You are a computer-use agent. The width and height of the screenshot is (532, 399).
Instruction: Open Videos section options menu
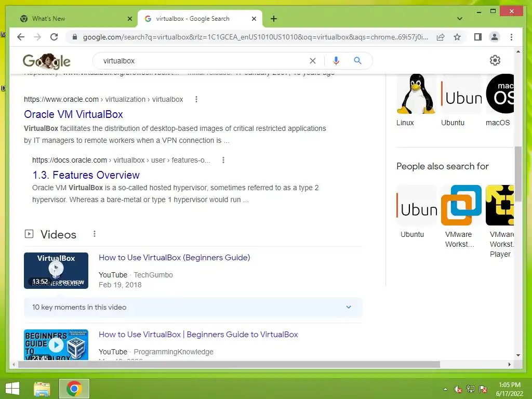pos(95,234)
